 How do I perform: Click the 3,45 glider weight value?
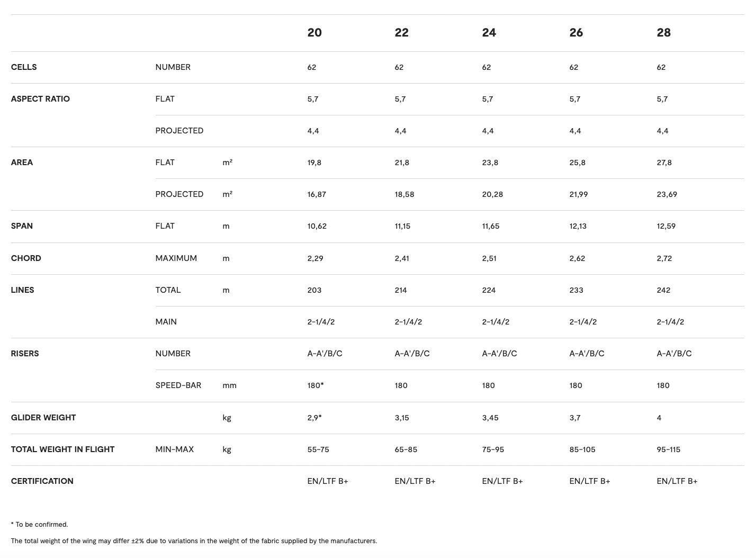(x=490, y=418)
